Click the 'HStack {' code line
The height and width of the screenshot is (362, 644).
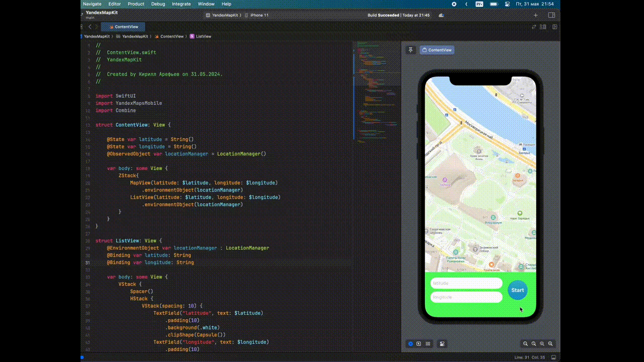[142, 299]
